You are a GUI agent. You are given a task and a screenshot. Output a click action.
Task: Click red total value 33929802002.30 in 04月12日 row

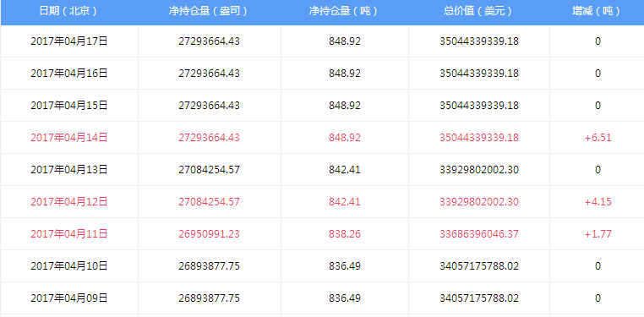click(479, 202)
